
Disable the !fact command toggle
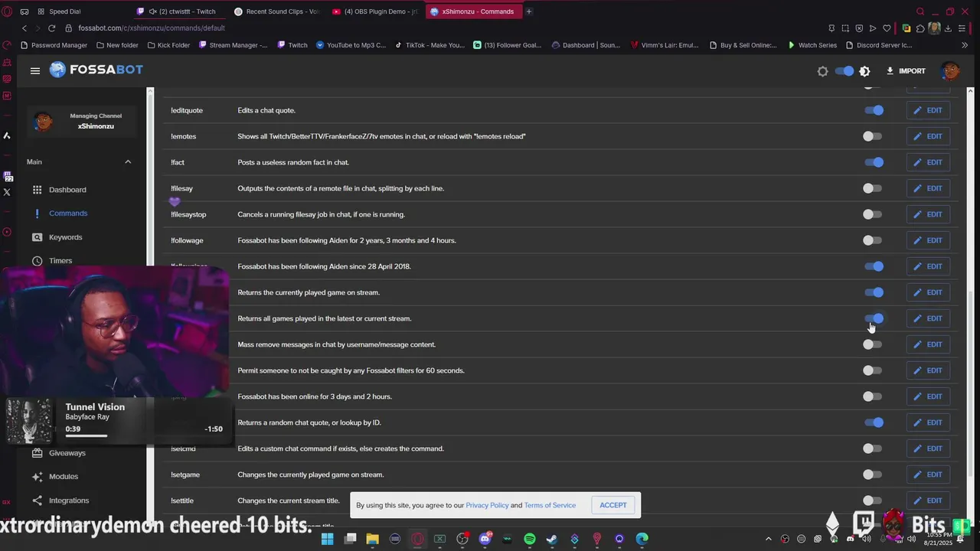[873, 162]
